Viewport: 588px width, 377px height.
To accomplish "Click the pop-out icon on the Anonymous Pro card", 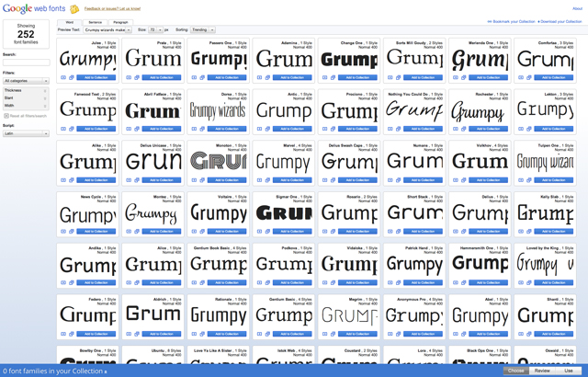I will pos(398,334).
